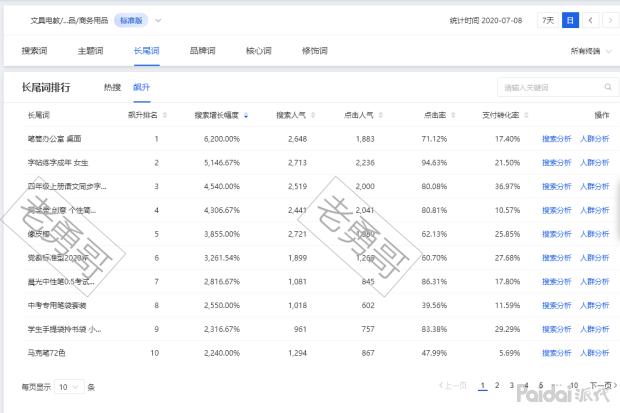Switch to the 修饰词 tab
The width and height of the screenshot is (620, 413).
315,51
